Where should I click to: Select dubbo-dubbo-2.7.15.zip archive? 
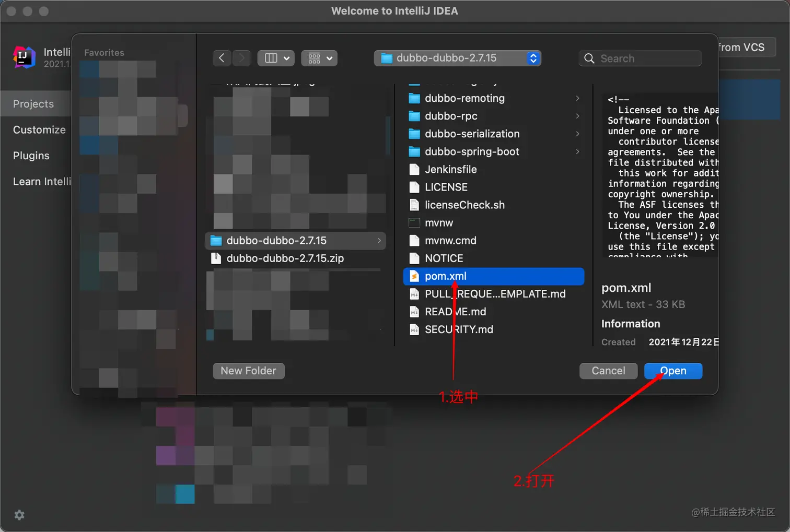click(x=296, y=258)
